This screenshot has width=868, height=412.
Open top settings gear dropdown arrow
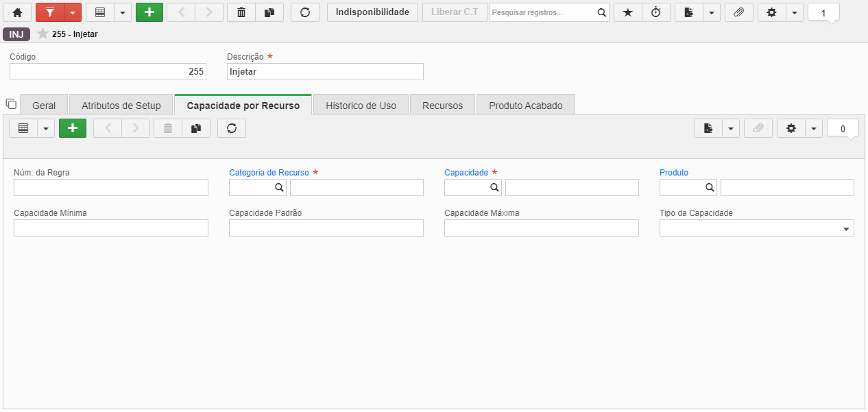[x=795, y=12]
